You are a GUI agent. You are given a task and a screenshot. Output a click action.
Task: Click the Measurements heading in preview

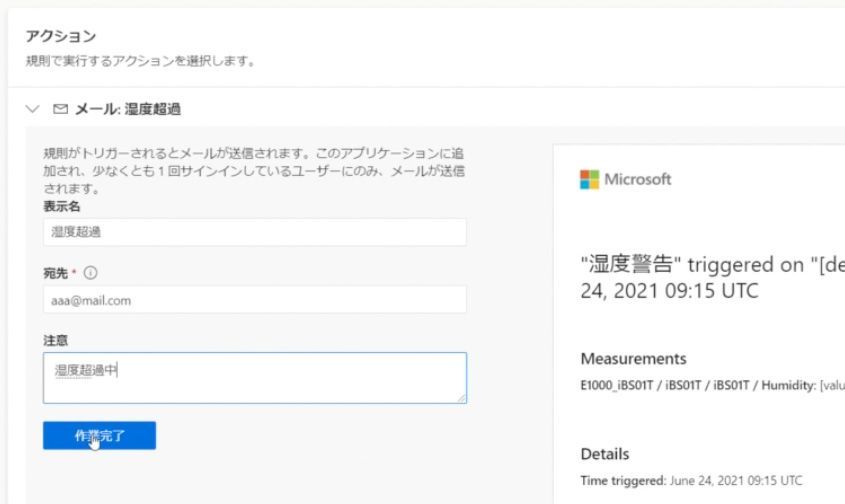pos(633,359)
